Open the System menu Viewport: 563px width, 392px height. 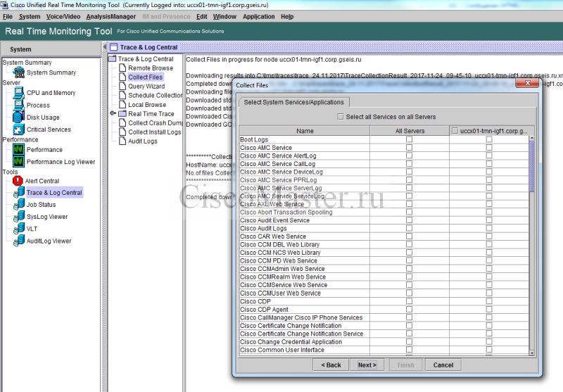pyautogui.click(x=30, y=16)
